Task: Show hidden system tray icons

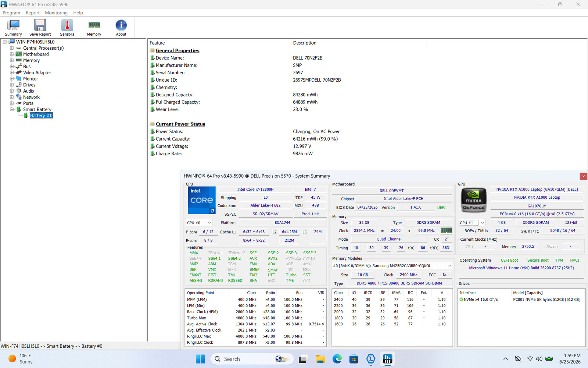Action: point(506,359)
